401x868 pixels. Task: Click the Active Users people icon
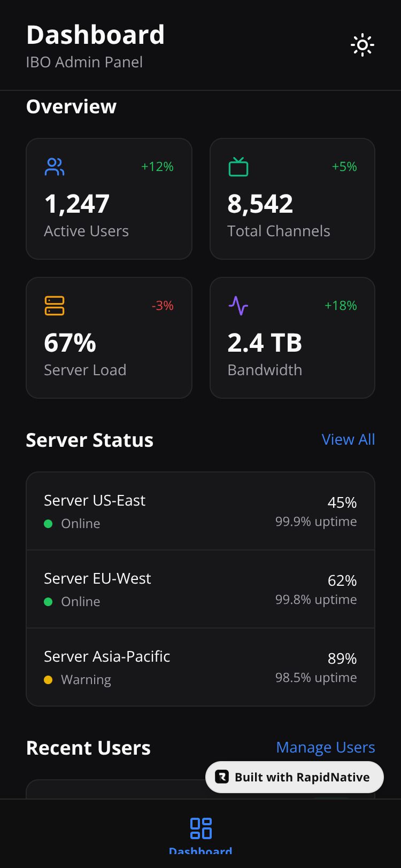tap(55, 167)
